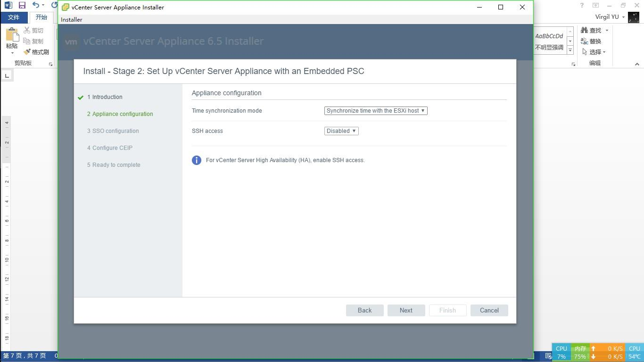Open the Installer menu
The height and width of the screenshot is (362, 644).
(x=71, y=19)
